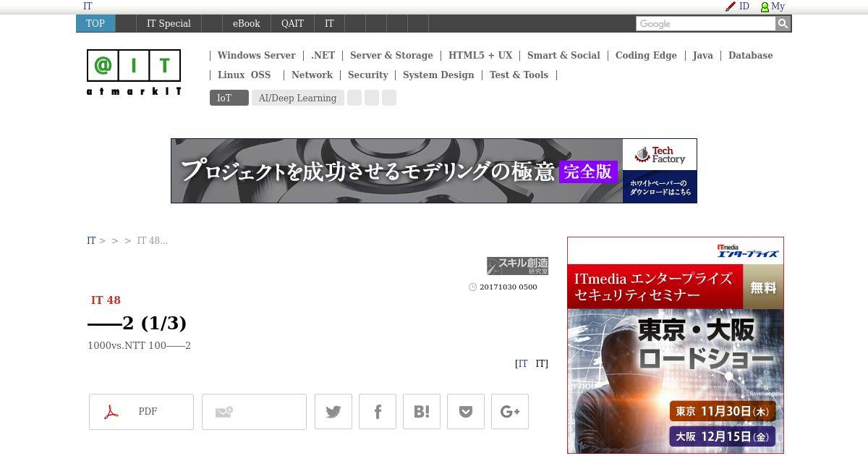Click the My link at top right
The height and width of the screenshot is (456, 868).
(x=778, y=6)
